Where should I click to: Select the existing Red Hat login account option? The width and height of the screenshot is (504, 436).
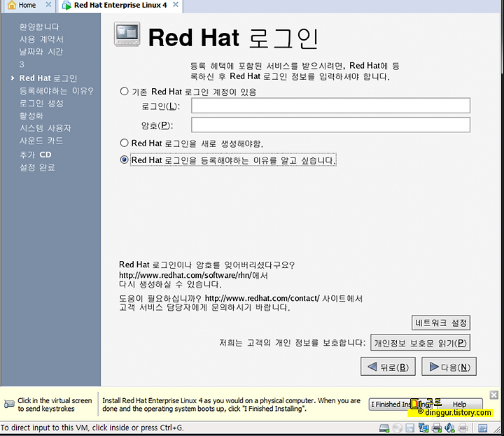coord(124,91)
